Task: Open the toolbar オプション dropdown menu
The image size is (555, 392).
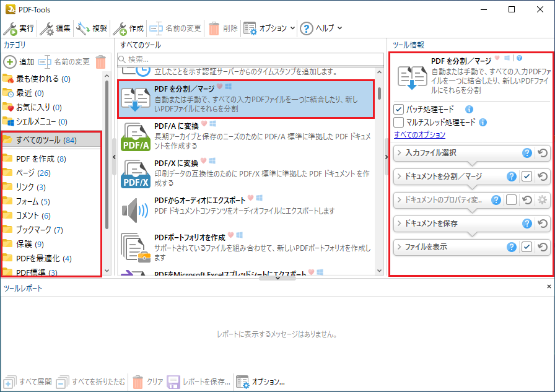Action: [269, 28]
